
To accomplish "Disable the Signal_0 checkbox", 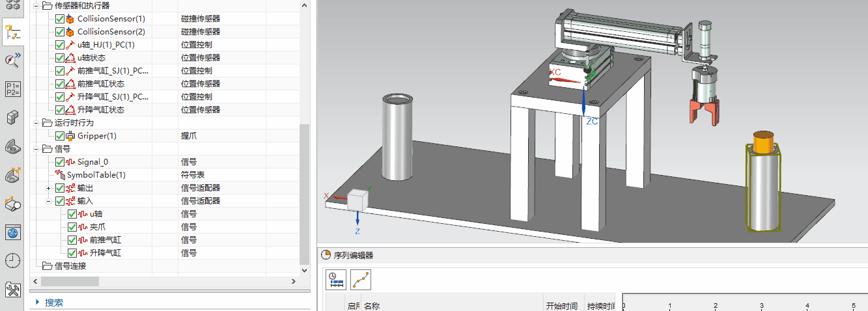I will (60, 162).
